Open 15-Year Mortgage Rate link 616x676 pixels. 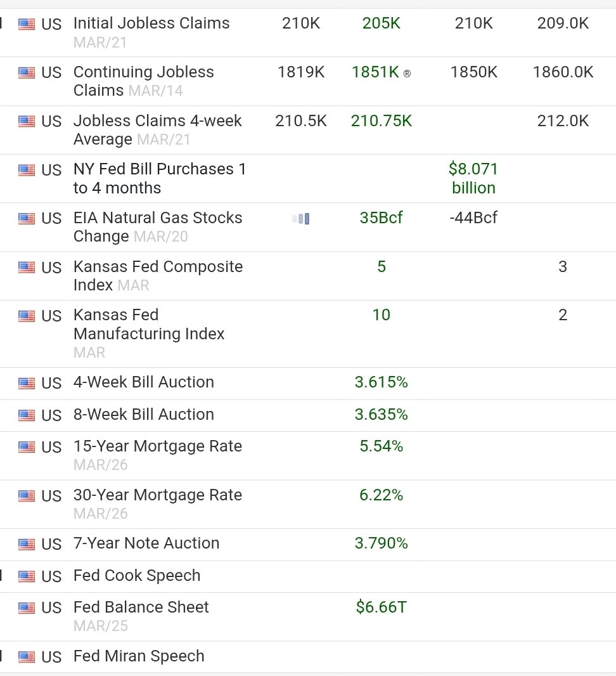point(158,446)
